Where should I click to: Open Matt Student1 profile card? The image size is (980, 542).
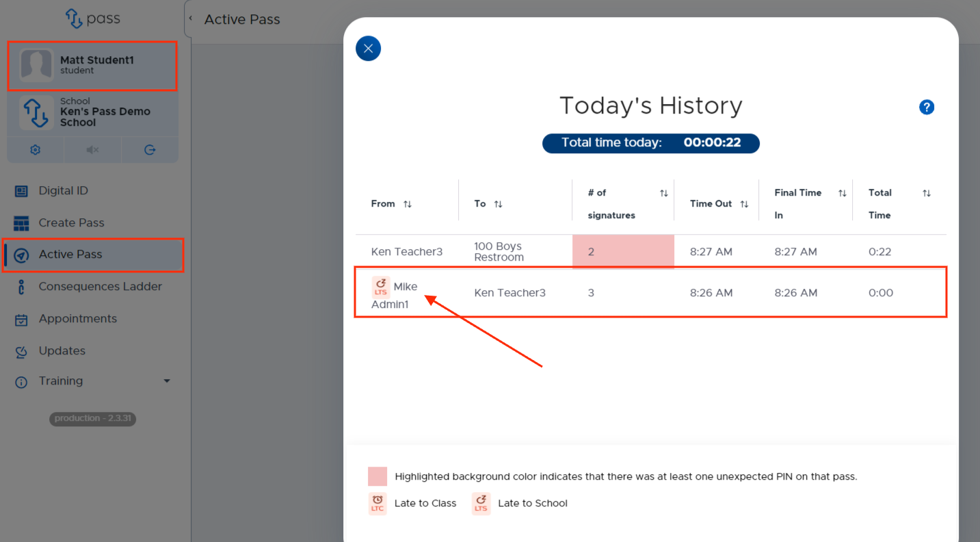tap(92, 66)
